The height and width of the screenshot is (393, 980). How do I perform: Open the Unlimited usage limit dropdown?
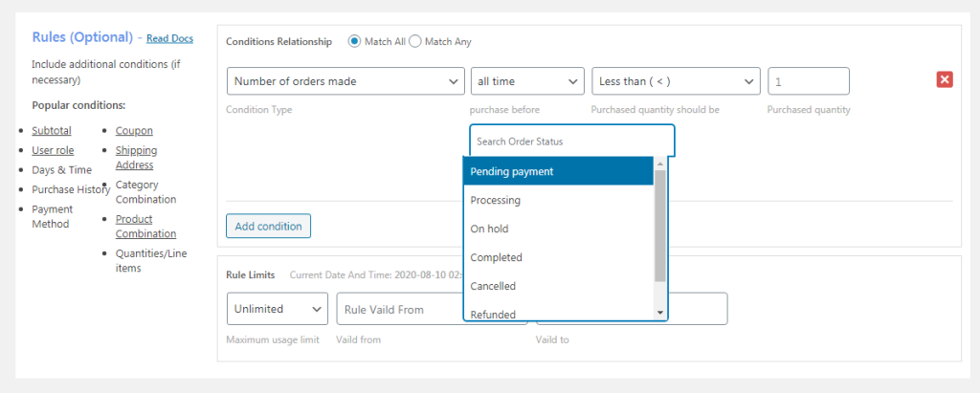point(278,309)
